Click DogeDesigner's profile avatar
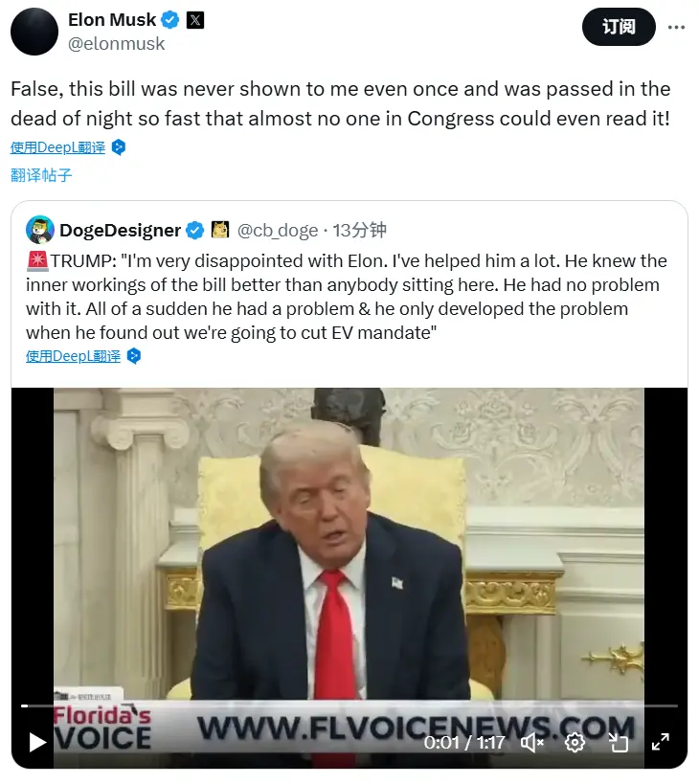This screenshot has height=784, width=699. pyautogui.click(x=40, y=230)
